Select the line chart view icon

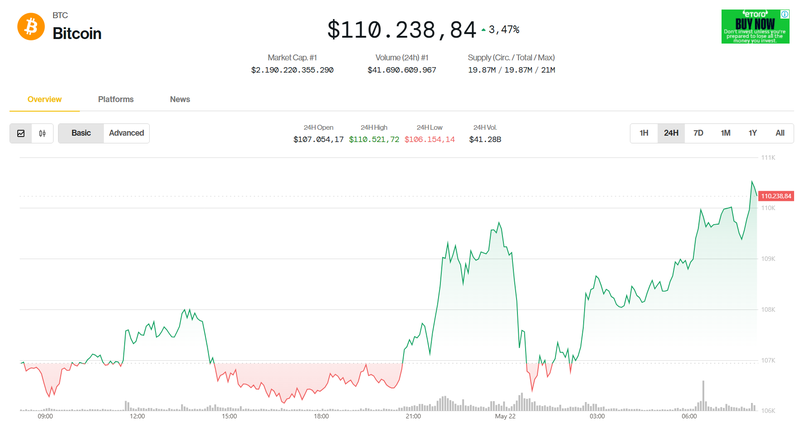20,133
